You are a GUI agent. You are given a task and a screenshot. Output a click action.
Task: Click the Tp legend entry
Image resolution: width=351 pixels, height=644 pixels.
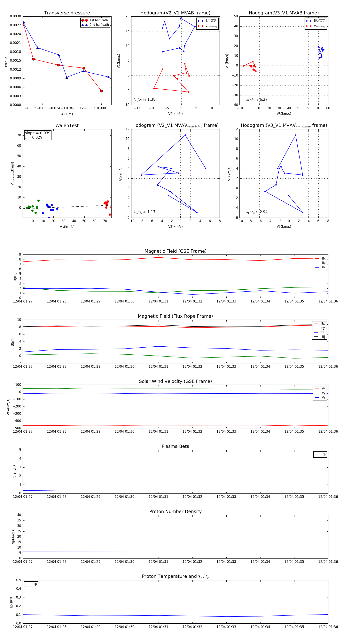tap(31, 584)
